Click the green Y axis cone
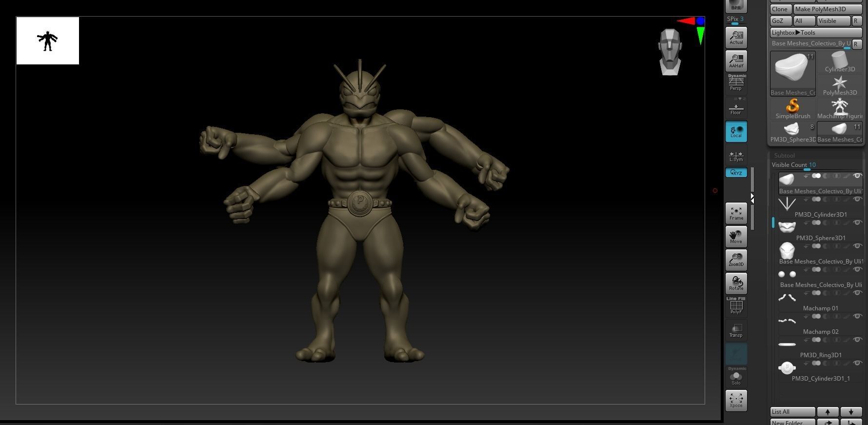 tap(701, 36)
